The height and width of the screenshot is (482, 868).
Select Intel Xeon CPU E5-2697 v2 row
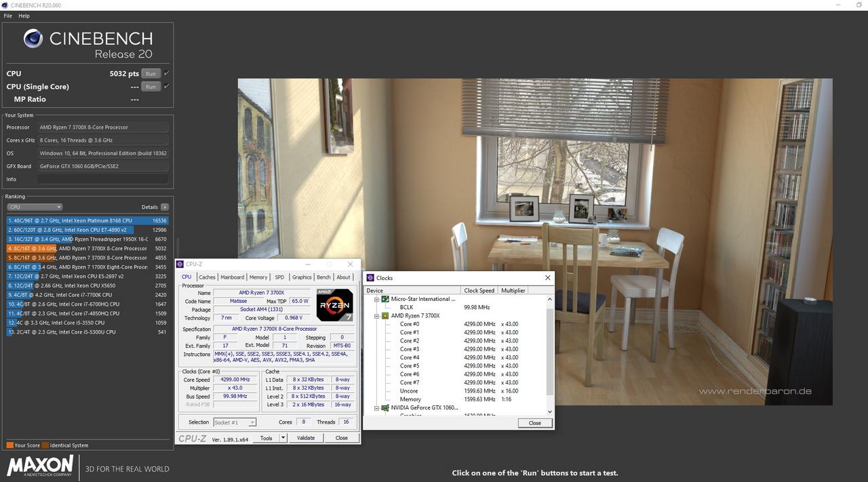87,276
